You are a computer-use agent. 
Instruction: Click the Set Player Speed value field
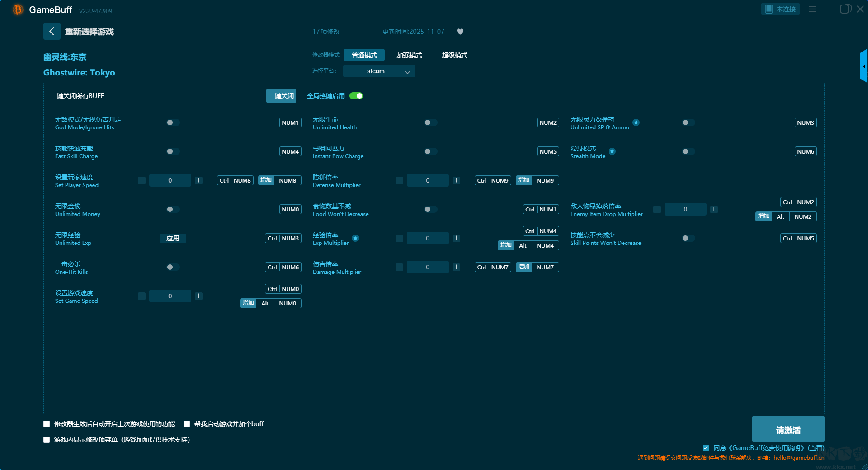pyautogui.click(x=170, y=180)
